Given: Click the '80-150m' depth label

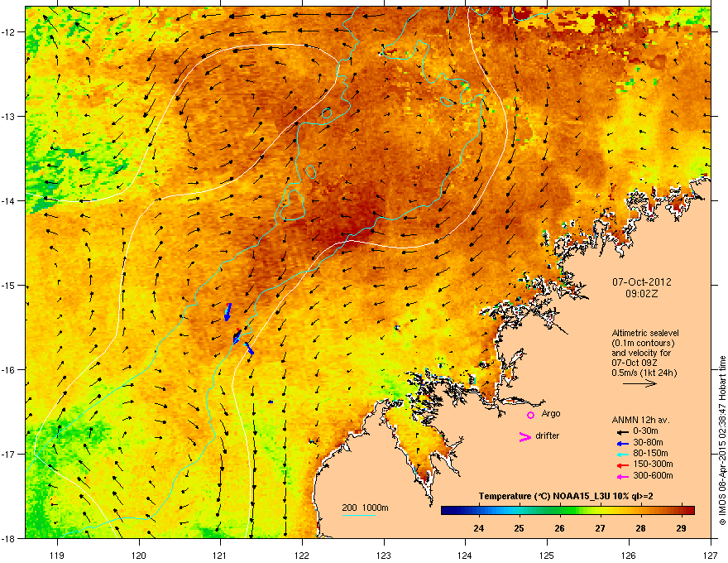Looking at the screenshot, I should (650, 453).
